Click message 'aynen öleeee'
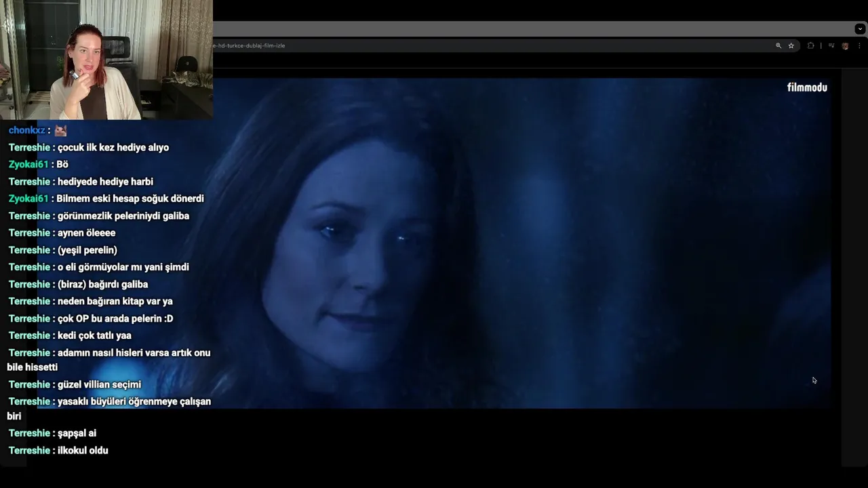The height and width of the screenshot is (488, 868). pyautogui.click(x=86, y=233)
